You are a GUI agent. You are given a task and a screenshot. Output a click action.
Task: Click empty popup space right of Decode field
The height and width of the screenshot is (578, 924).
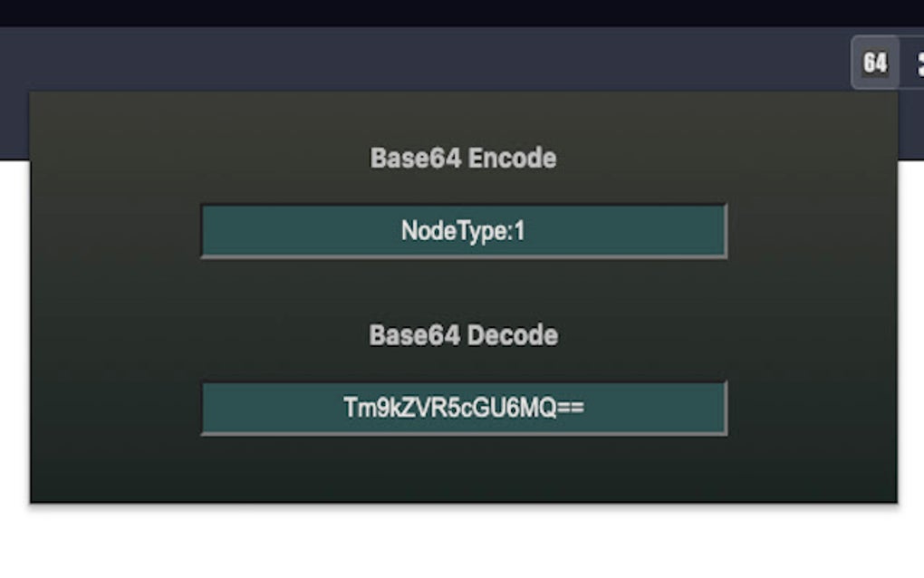[x=811, y=409]
